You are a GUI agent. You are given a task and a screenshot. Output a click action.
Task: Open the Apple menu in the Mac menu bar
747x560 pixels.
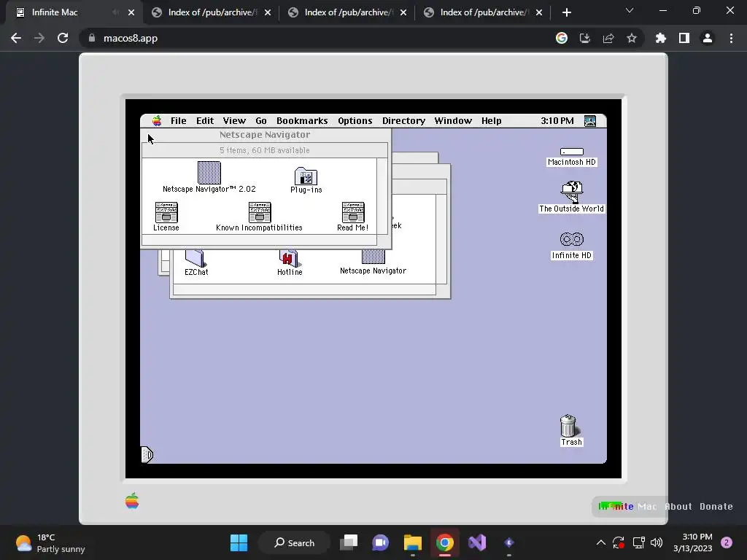(157, 120)
